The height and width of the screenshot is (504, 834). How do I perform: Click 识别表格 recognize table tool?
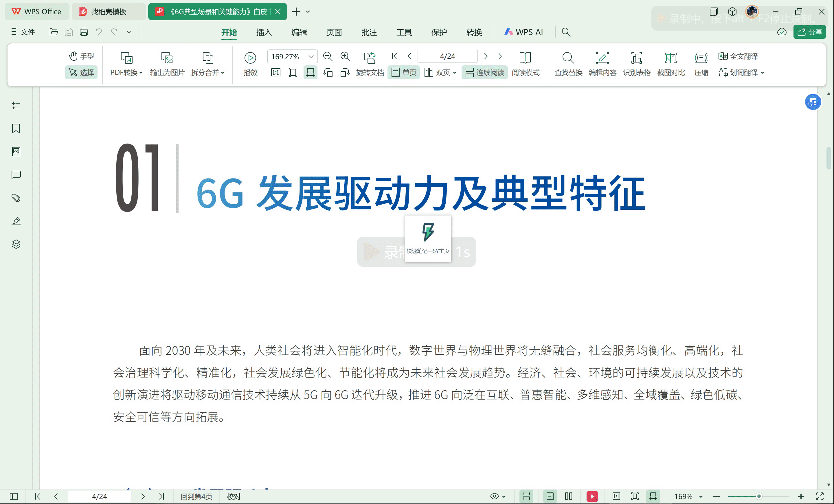point(637,64)
